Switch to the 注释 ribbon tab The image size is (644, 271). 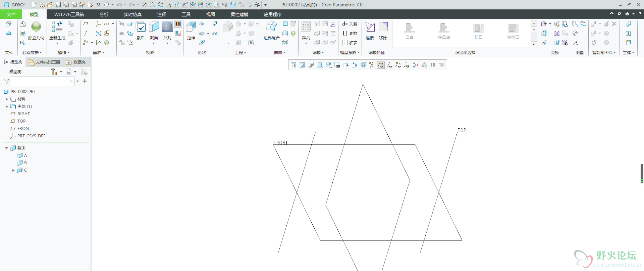click(x=162, y=14)
